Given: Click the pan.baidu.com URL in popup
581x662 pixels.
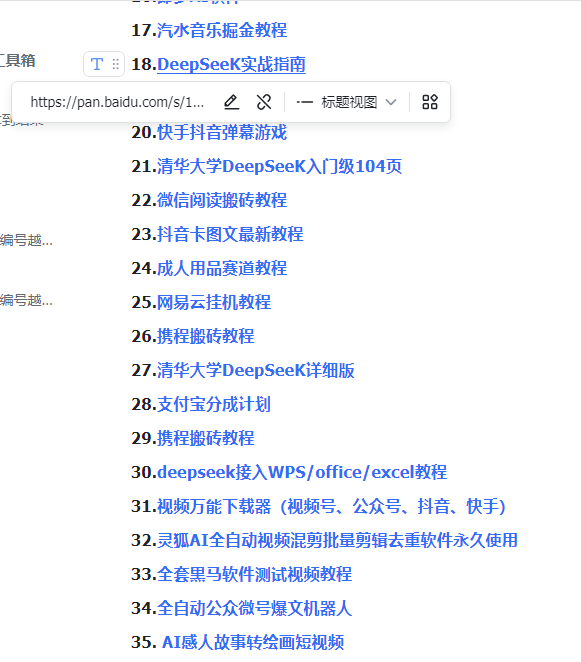Looking at the screenshot, I should [117, 102].
